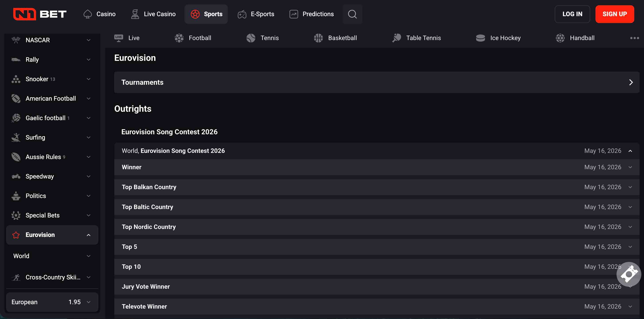Image resolution: width=644 pixels, height=319 pixels.
Task: Click the Basketball icon
Action: tap(318, 38)
